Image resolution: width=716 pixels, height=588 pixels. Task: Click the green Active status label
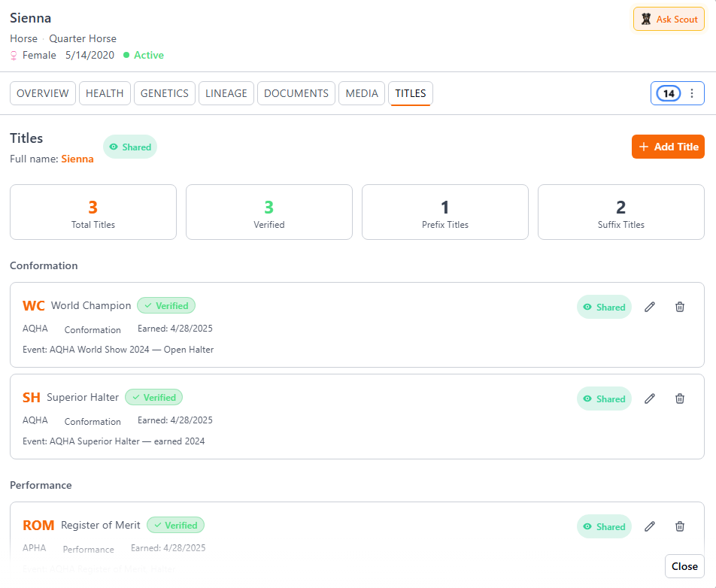(149, 55)
